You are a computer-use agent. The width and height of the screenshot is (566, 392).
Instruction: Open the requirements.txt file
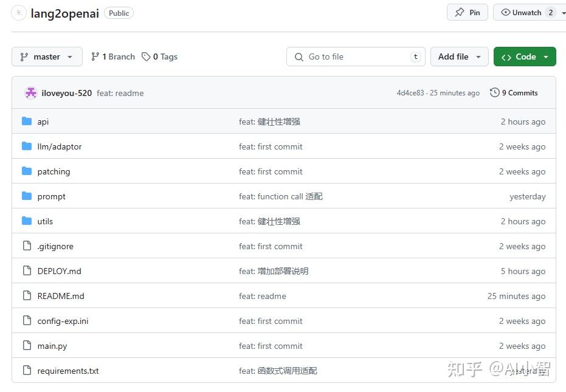coord(68,371)
